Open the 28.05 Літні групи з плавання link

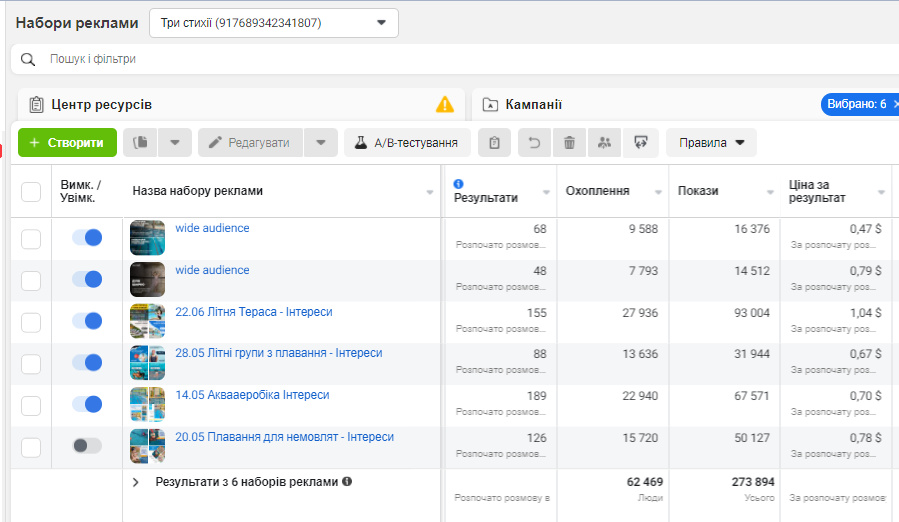pyautogui.click(x=278, y=353)
